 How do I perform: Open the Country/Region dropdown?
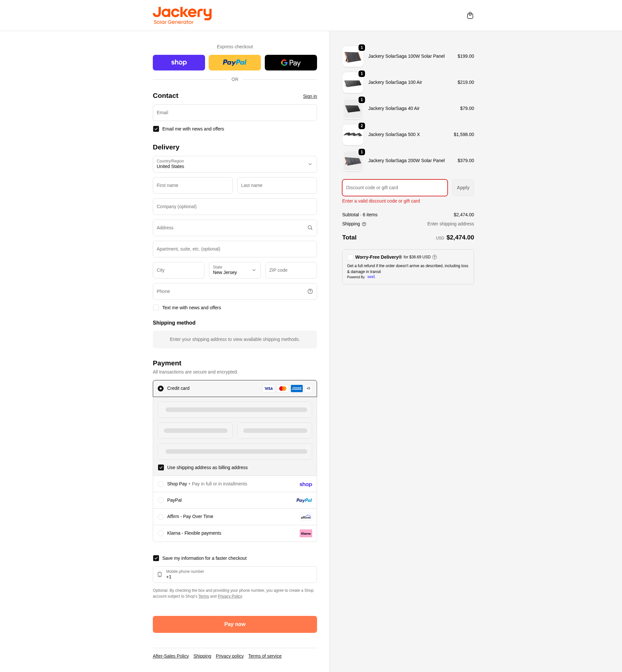pos(234,164)
